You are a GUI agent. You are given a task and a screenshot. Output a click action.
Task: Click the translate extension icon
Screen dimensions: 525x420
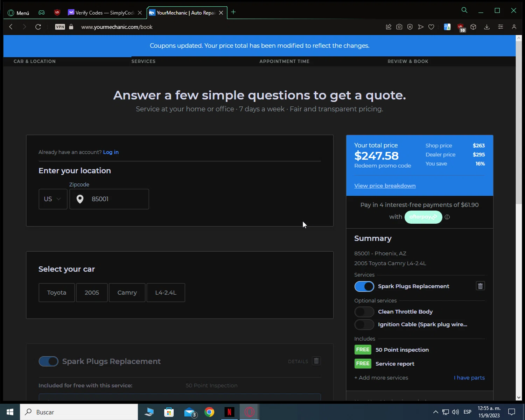(447, 27)
